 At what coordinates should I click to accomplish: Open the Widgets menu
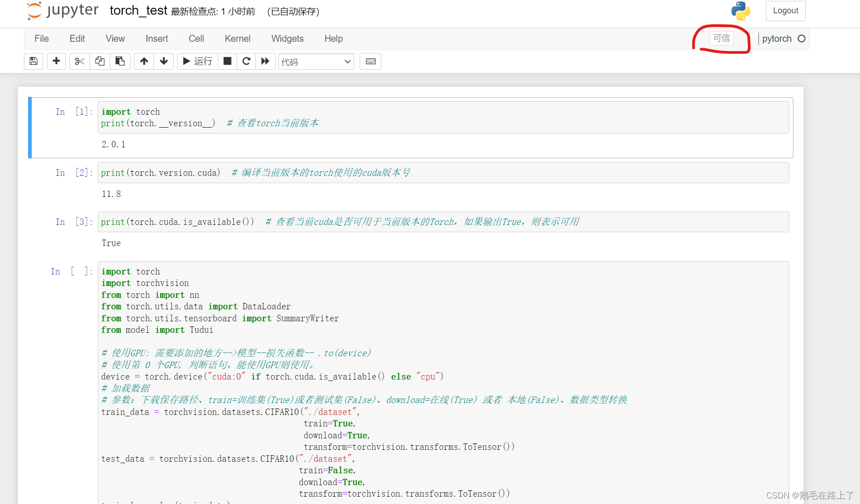click(x=288, y=39)
